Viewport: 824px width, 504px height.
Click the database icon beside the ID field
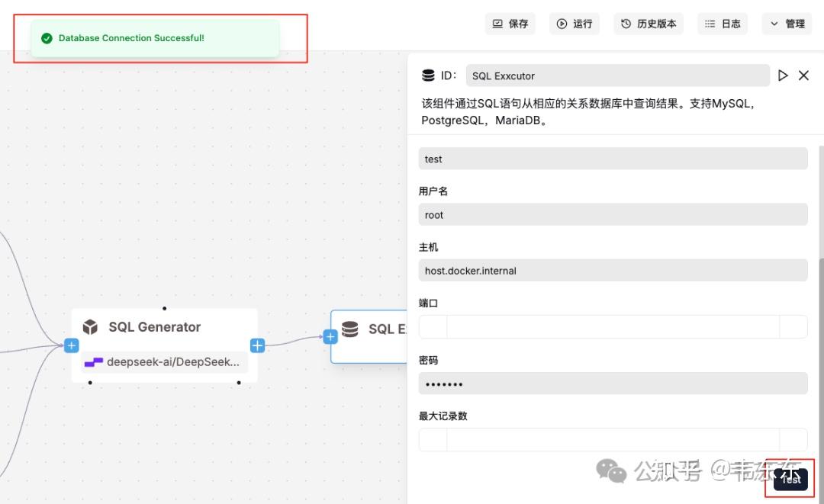pyautogui.click(x=428, y=75)
